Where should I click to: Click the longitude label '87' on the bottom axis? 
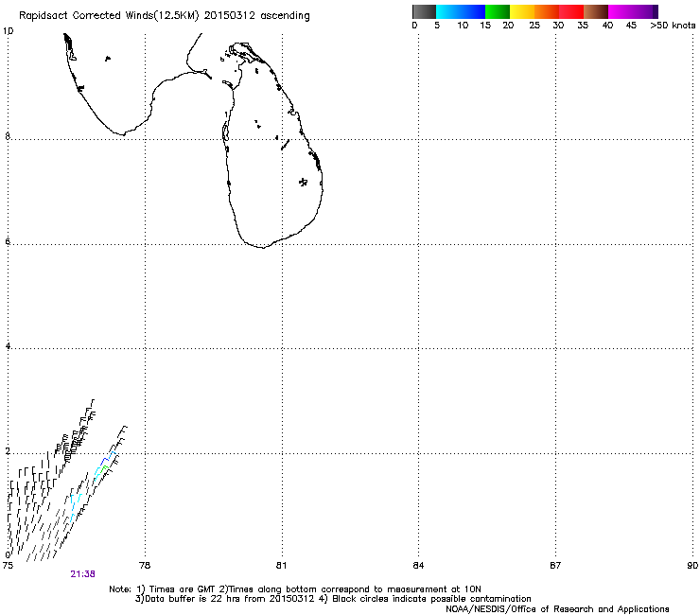(x=555, y=566)
